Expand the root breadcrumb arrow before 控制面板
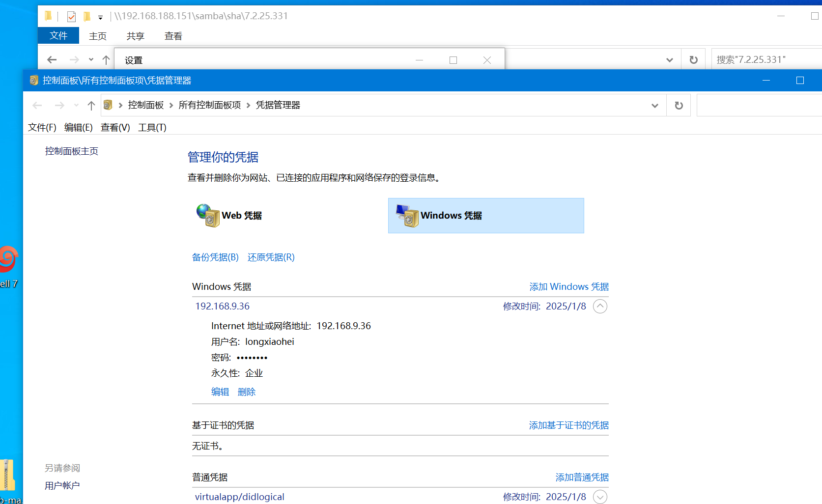 (x=120, y=105)
